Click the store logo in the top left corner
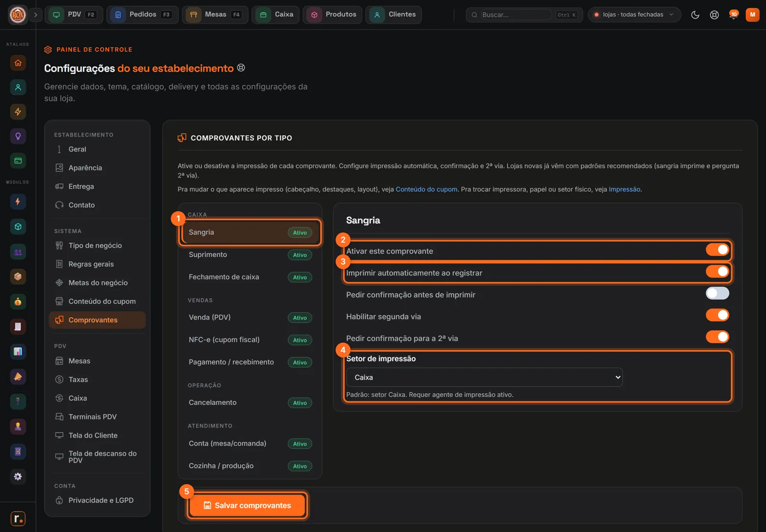Screen dimensions: 766x532 18,15
